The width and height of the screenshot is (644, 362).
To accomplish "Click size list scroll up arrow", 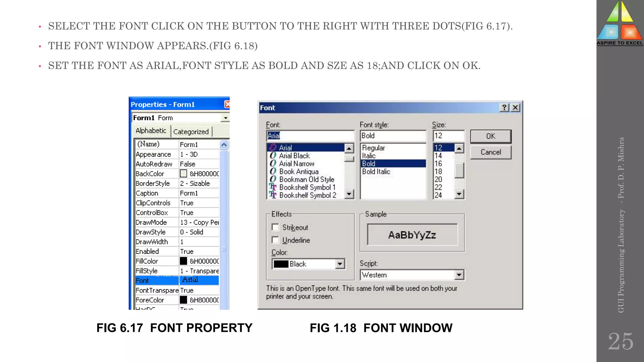I will (459, 148).
